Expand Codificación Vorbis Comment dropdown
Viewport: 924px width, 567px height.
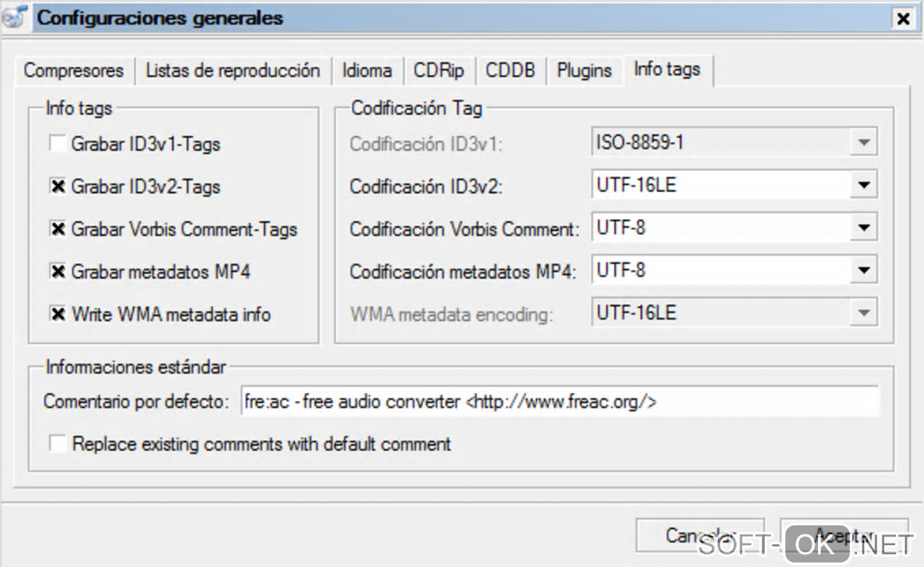click(x=864, y=228)
